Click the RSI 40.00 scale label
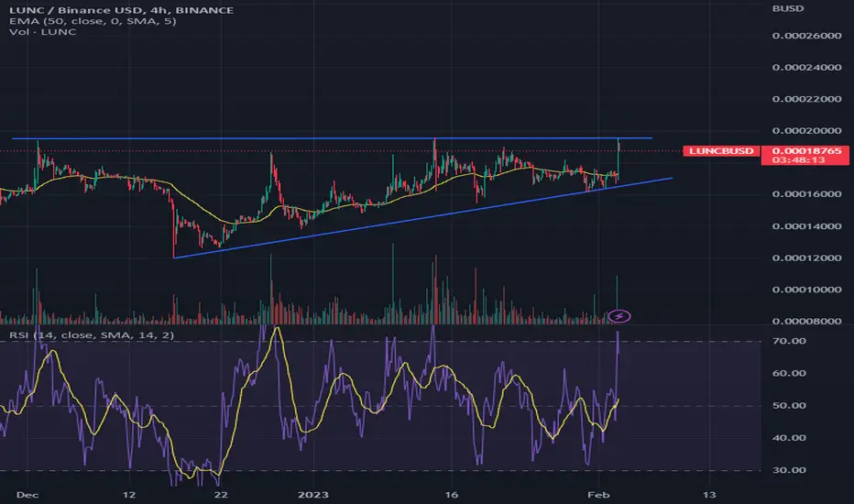 789,437
